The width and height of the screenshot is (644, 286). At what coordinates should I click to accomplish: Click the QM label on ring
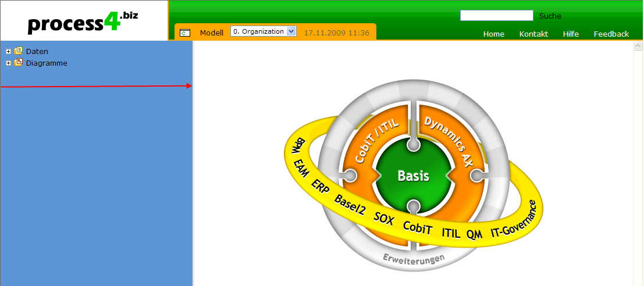coord(474,234)
